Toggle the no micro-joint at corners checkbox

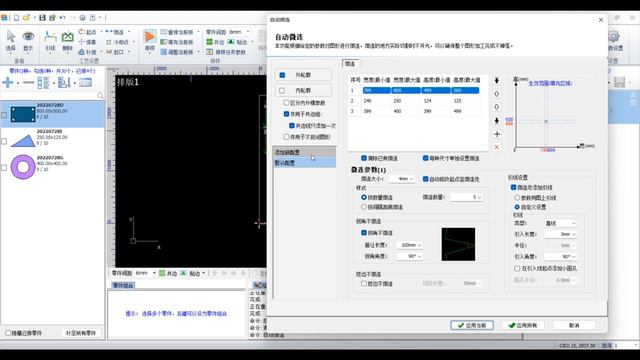point(364,233)
